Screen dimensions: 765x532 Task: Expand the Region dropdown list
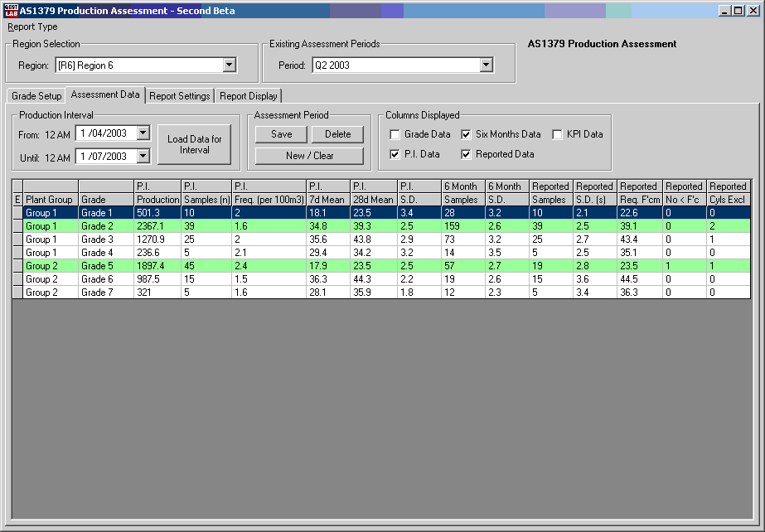pos(230,65)
